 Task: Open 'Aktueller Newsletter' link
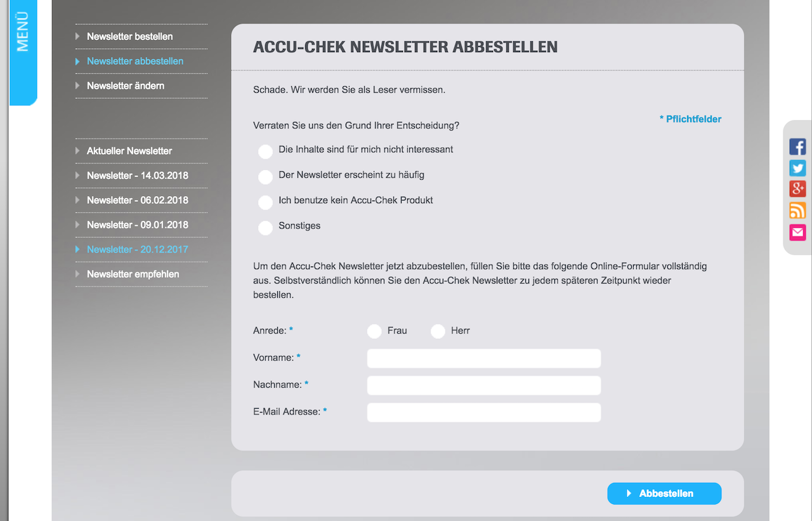click(x=129, y=151)
